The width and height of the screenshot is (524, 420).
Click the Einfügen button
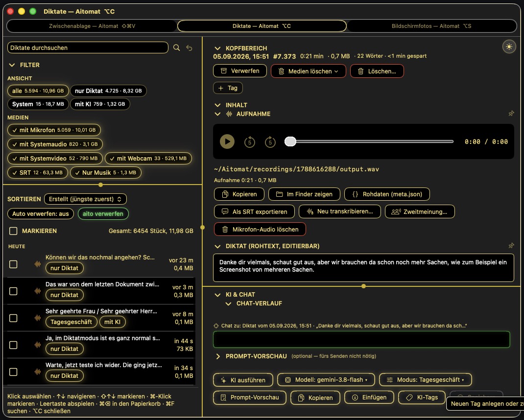point(369,397)
